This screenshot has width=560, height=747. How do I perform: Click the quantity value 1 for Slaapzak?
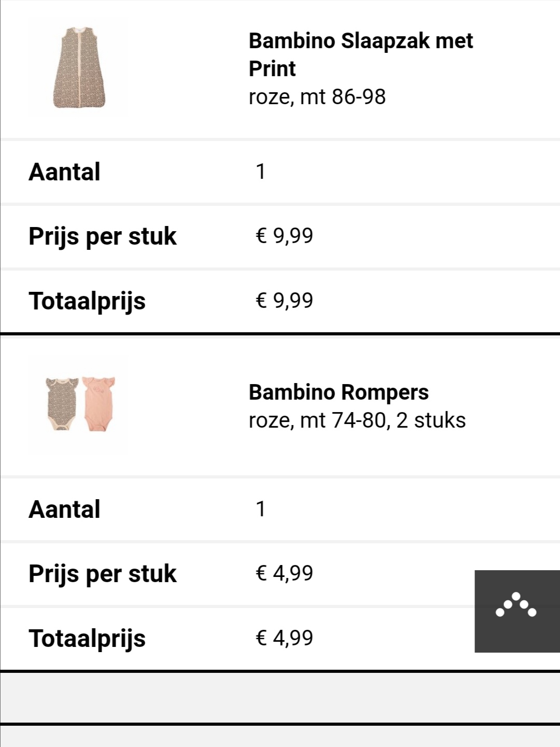point(261,172)
